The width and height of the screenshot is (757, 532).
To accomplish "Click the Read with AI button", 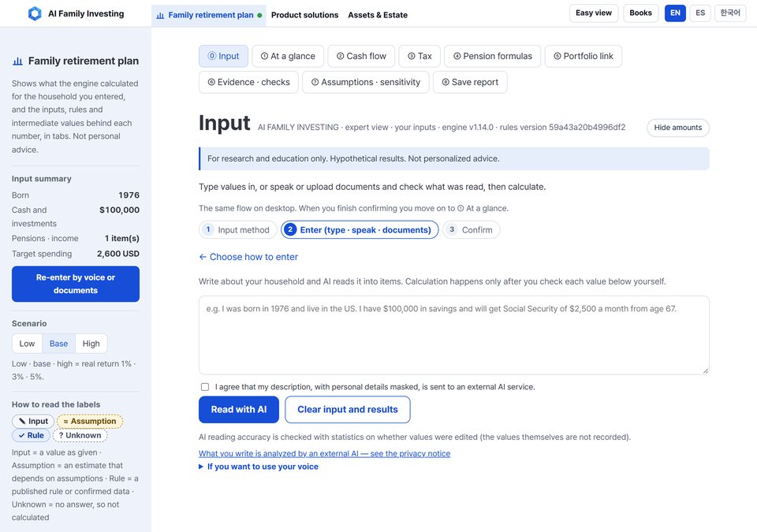I will coord(239,409).
